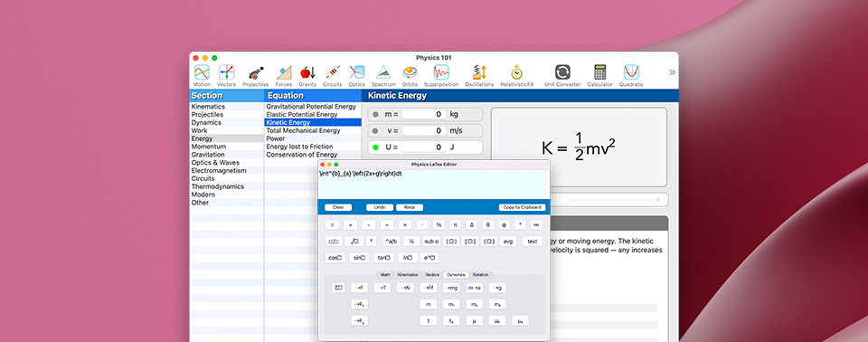Viewport: 868px width, 342px height.
Task: Insert the m·a term
Action: 475,288
